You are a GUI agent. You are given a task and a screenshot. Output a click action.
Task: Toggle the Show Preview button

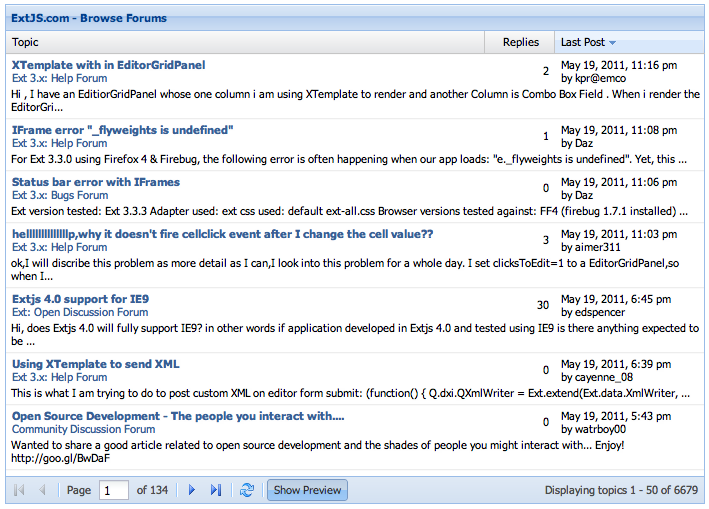(x=307, y=490)
